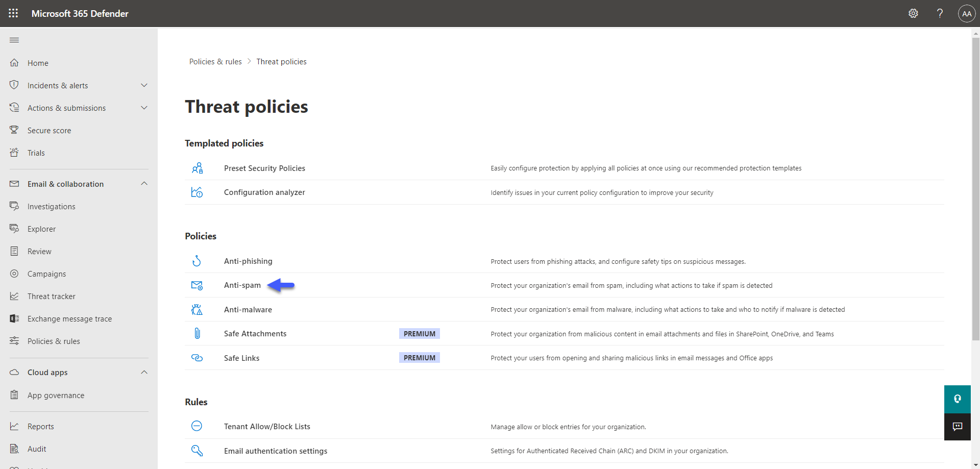Open the Anti-spam policy link

coord(242,285)
